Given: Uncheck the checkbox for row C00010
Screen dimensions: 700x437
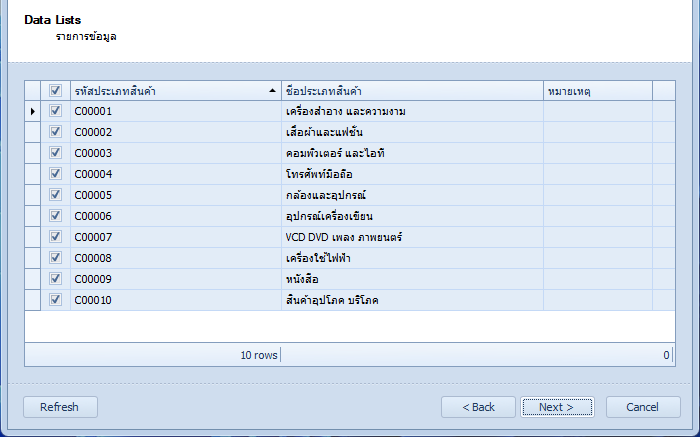Looking at the screenshot, I should tap(55, 300).
